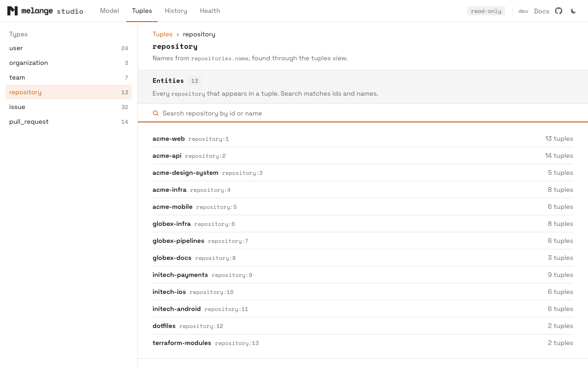
Task: Click the 3 tuples count for globex-docs
Action: tap(560, 258)
